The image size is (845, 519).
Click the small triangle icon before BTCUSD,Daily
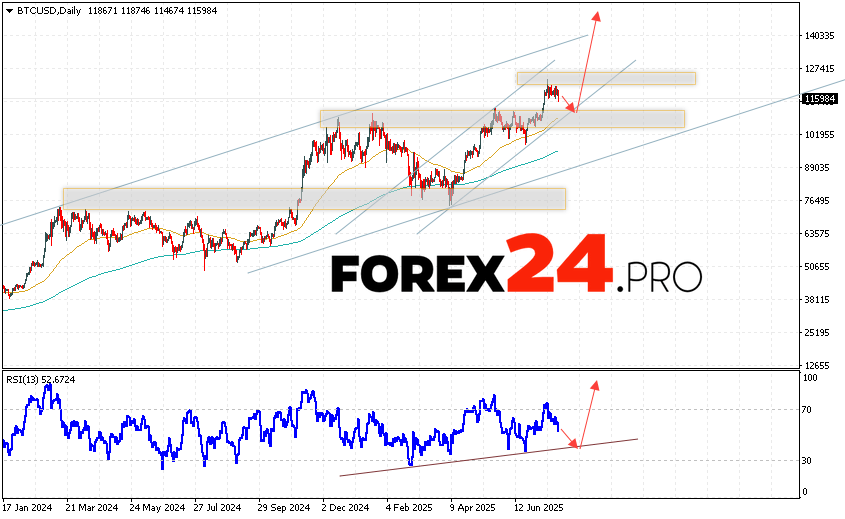(9, 11)
